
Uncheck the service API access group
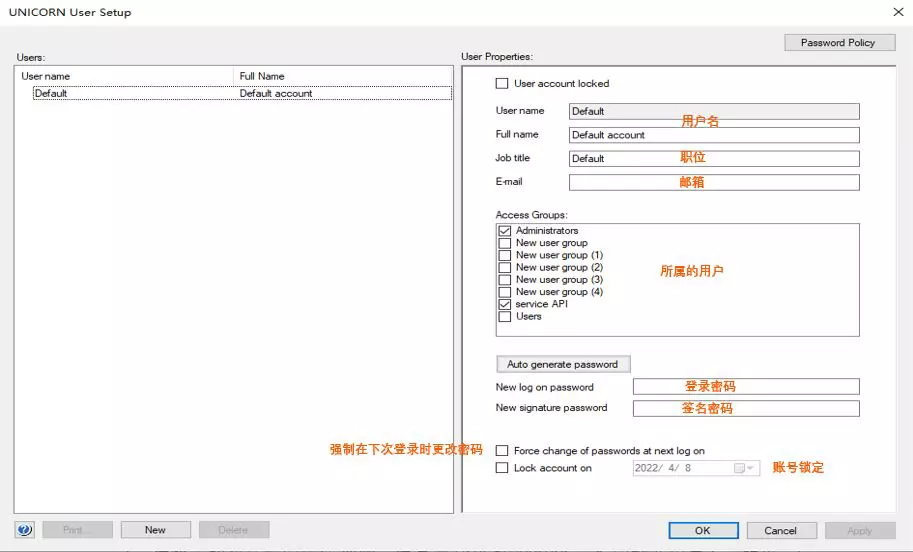pyautogui.click(x=504, y=304)
